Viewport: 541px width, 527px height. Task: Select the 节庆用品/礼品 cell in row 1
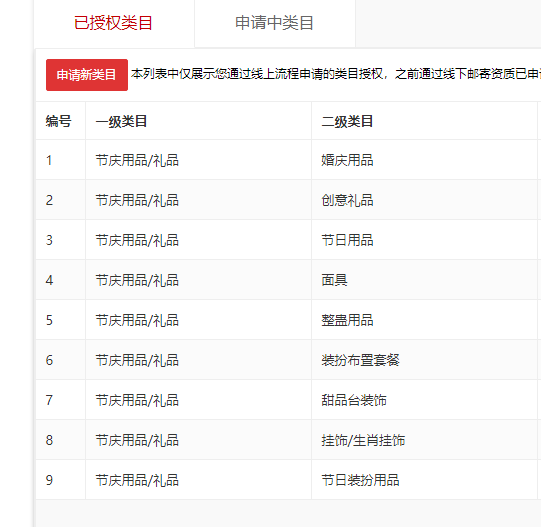point(137,160)
